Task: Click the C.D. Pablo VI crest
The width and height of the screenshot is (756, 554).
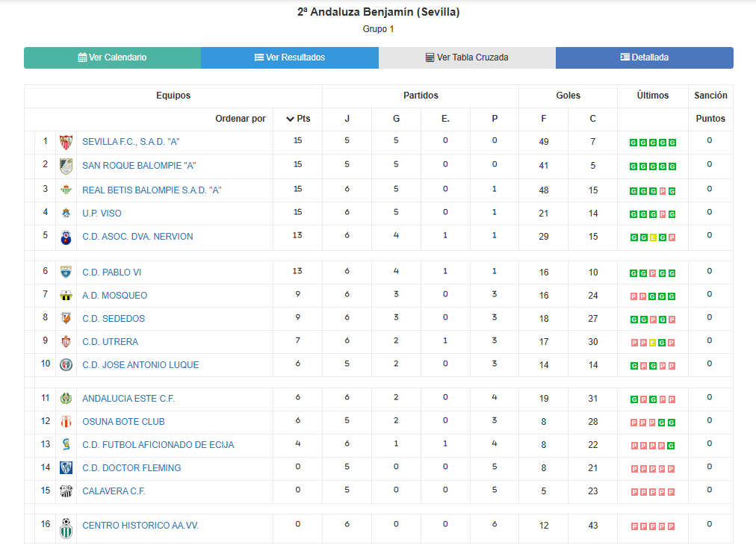Action: [x=66, y=273]
